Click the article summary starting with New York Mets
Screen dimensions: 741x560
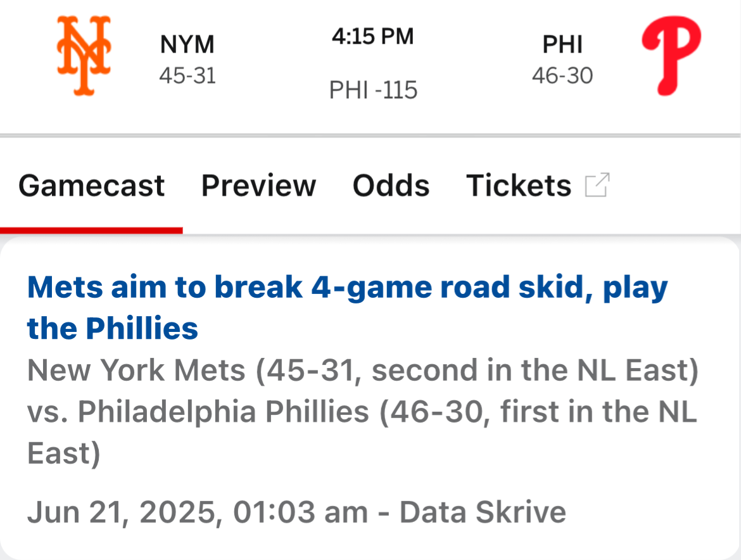tap(361, 412)
